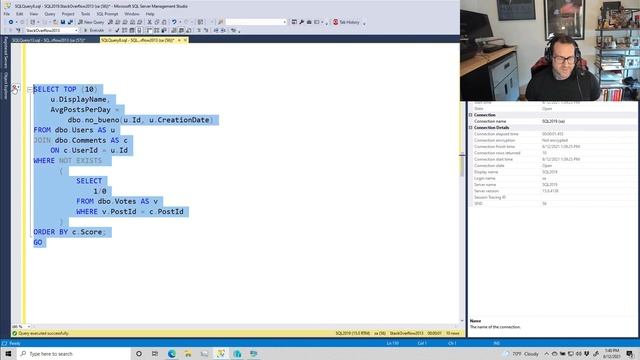Click dbo.no_bueno function name in query

(93, 120)
